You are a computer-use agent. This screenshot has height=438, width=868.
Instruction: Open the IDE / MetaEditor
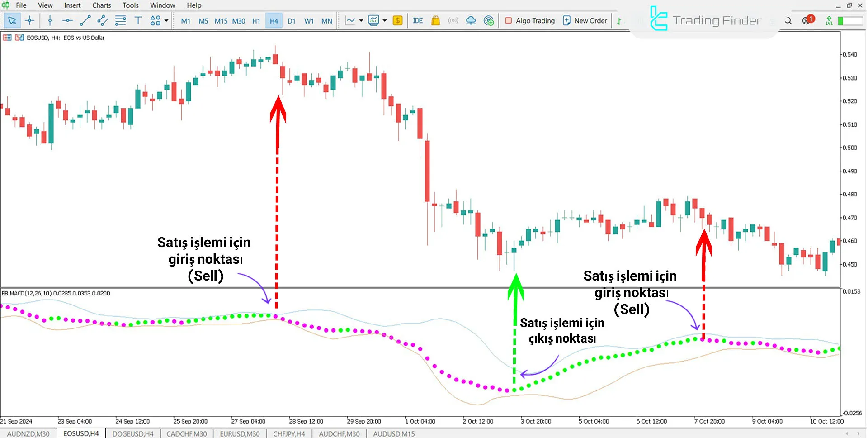click(x=417, y=20)
